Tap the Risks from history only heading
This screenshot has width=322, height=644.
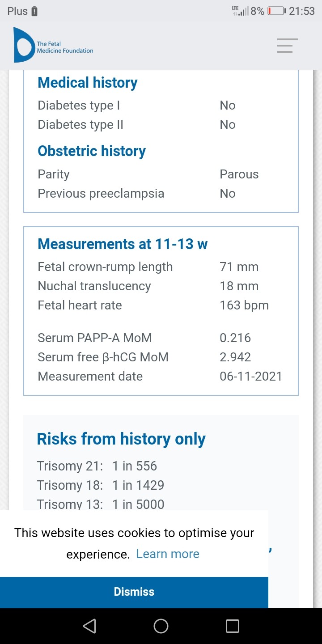coord(121,439)
